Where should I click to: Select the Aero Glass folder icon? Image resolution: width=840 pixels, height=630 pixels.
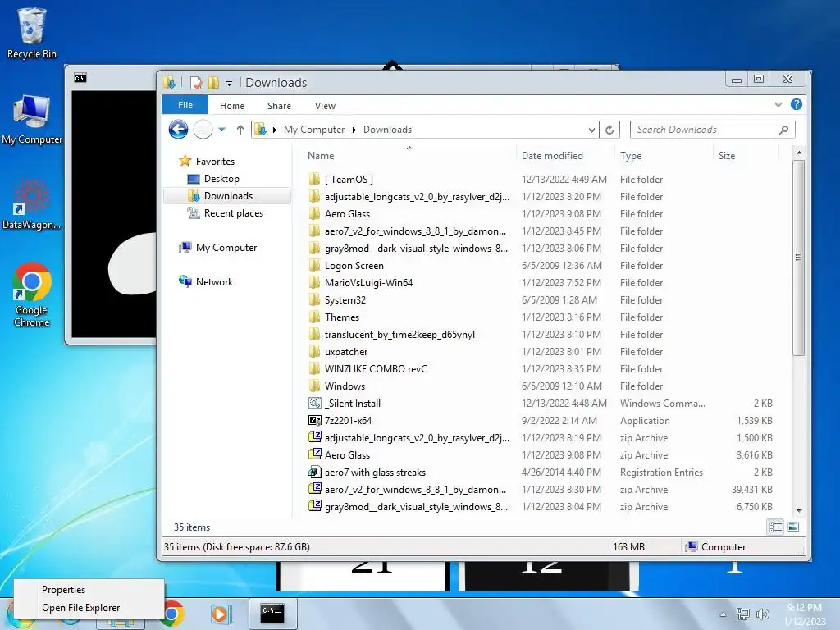314,214
